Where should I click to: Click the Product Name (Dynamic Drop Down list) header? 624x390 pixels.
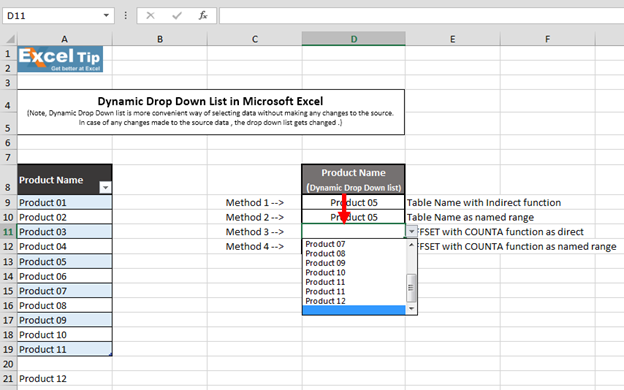[x=353, y=179]
